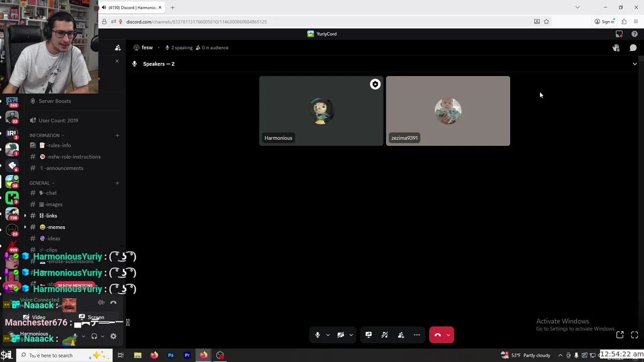Close the channel sidebar X
The height and width of the screenshot is (362, 644).
[117, 61]
